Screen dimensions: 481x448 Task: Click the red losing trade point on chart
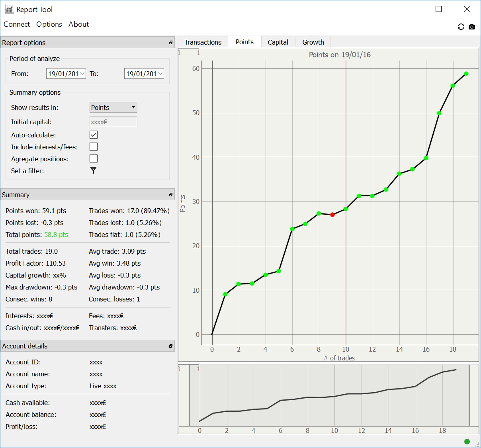click(332, 215)
